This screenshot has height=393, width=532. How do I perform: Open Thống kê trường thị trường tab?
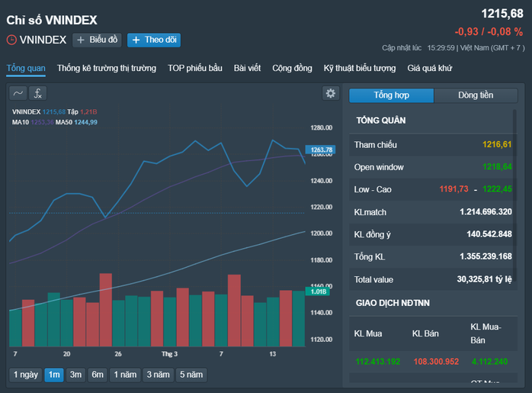[107, 68]
